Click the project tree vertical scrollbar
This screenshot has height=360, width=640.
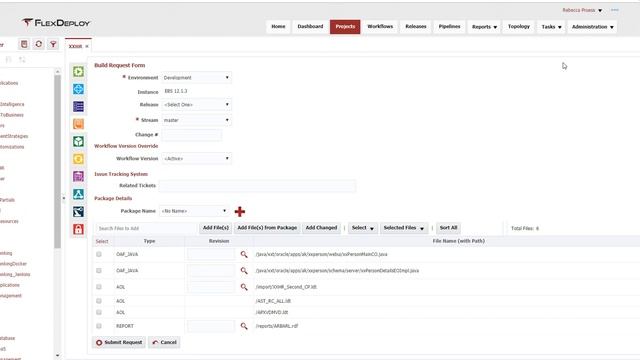pyautogui.click(x=58, y=161)
